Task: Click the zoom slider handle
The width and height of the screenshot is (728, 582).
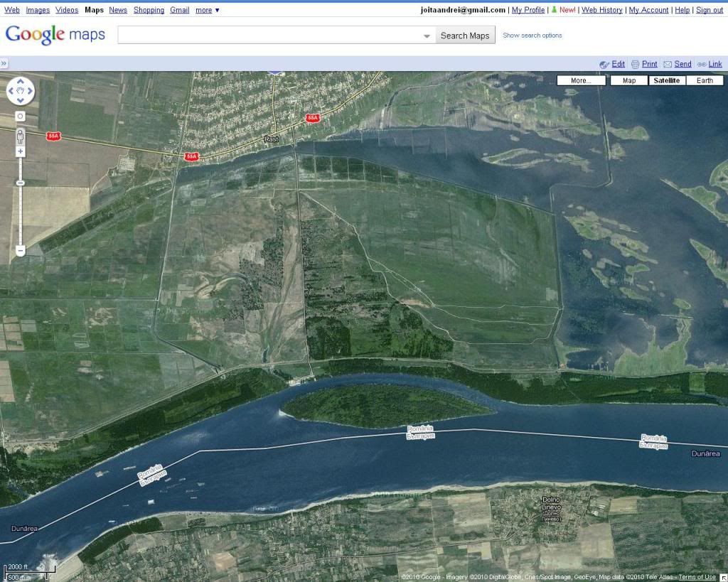Action: [x=21, y=183]
